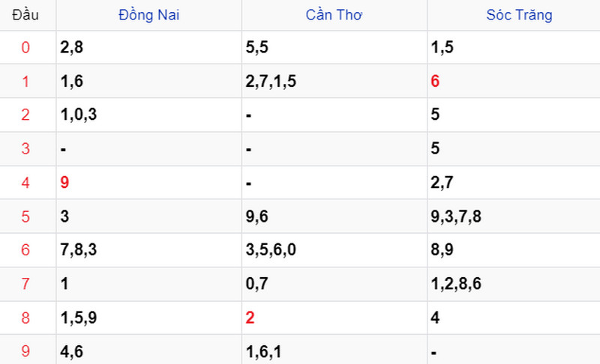
Task: Select row head number 9
Action: click(x=25, y=351)
